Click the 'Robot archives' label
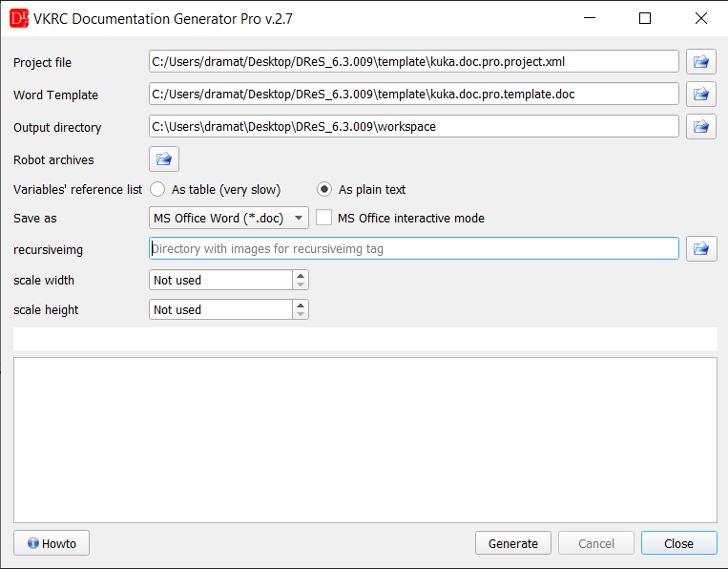This screenshot has height=569, width=728. [53, 159]
